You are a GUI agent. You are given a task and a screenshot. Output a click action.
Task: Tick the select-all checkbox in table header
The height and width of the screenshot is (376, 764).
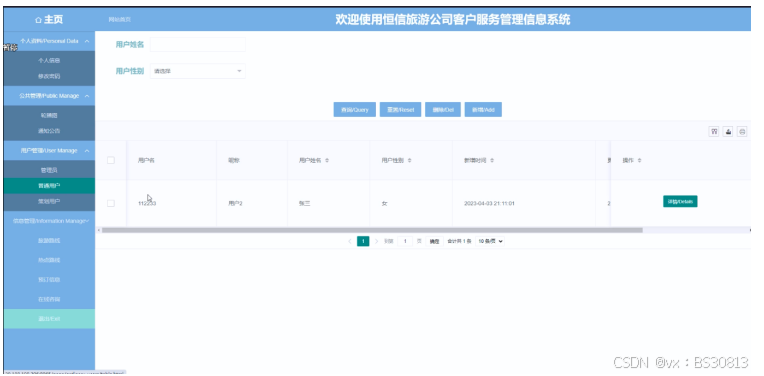[x=111, y=160]
